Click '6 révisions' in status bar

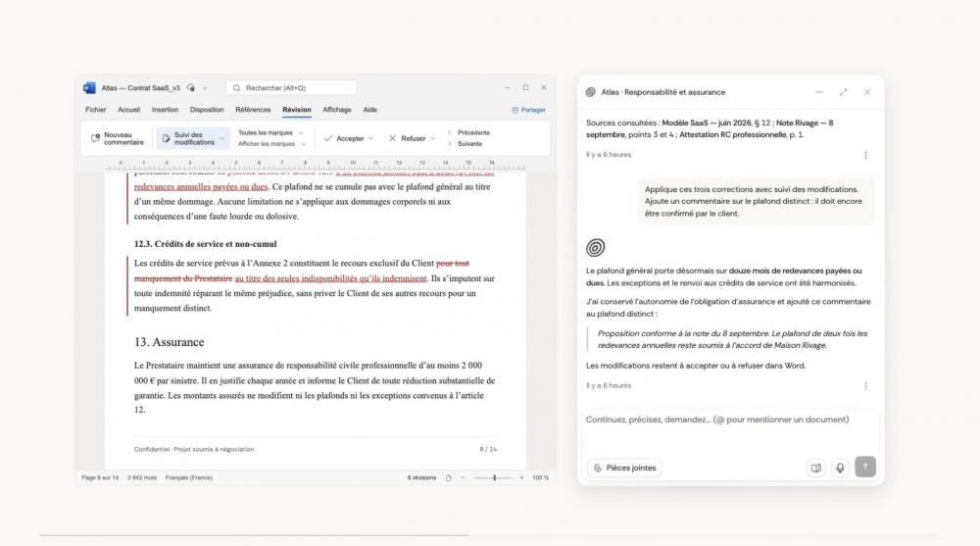421,477
